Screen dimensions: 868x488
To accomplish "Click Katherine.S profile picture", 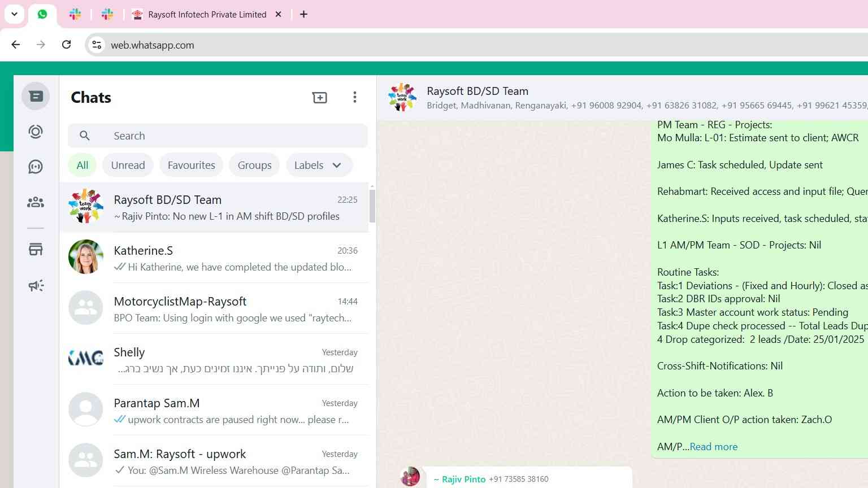I will (x=86, y=256).
